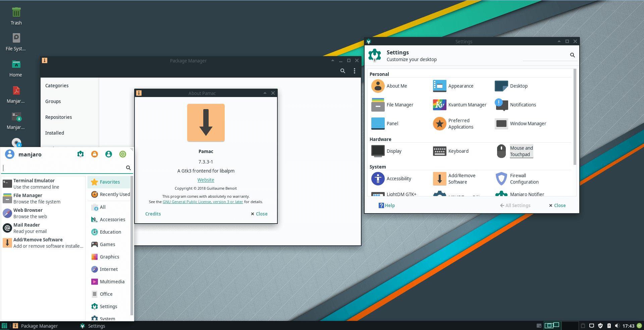Open About Me in Settings

pos(389,86)
